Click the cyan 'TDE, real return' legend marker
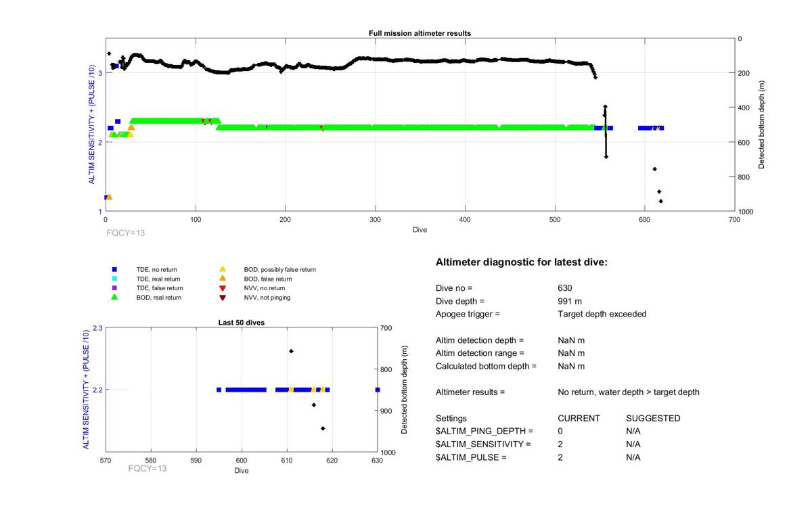This screenshot has width=812, height=508. tap(114, 279)
